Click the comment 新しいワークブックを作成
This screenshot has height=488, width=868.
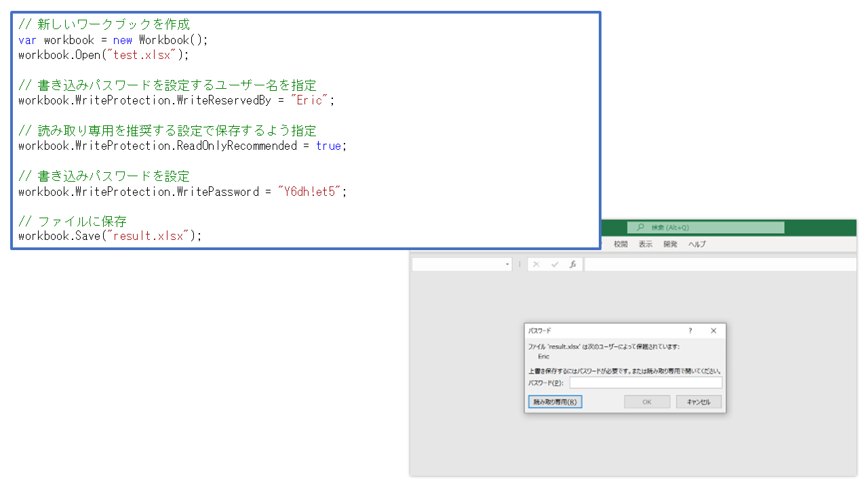[104, 24]
